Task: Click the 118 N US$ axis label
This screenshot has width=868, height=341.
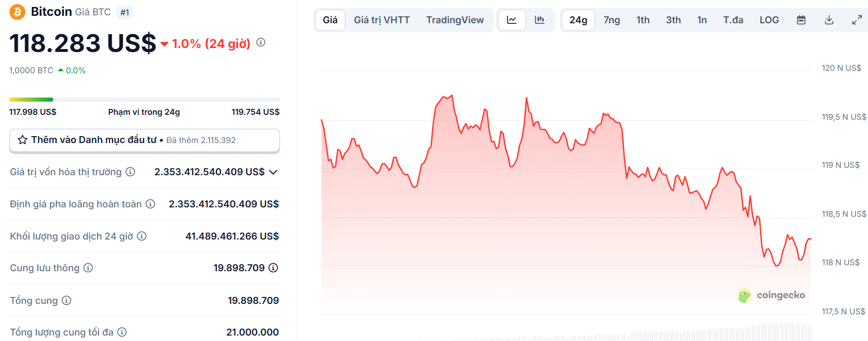Action: [841, 262]
